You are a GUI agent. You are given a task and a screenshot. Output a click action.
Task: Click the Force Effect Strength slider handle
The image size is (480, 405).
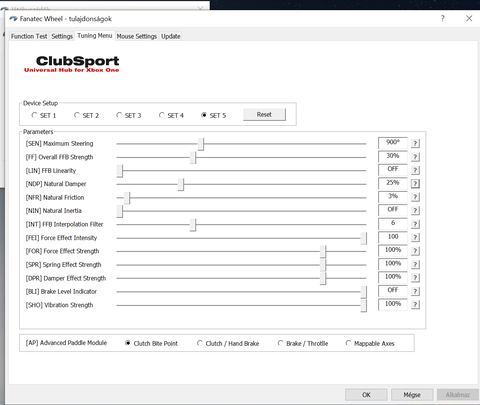tap(323, 251)
